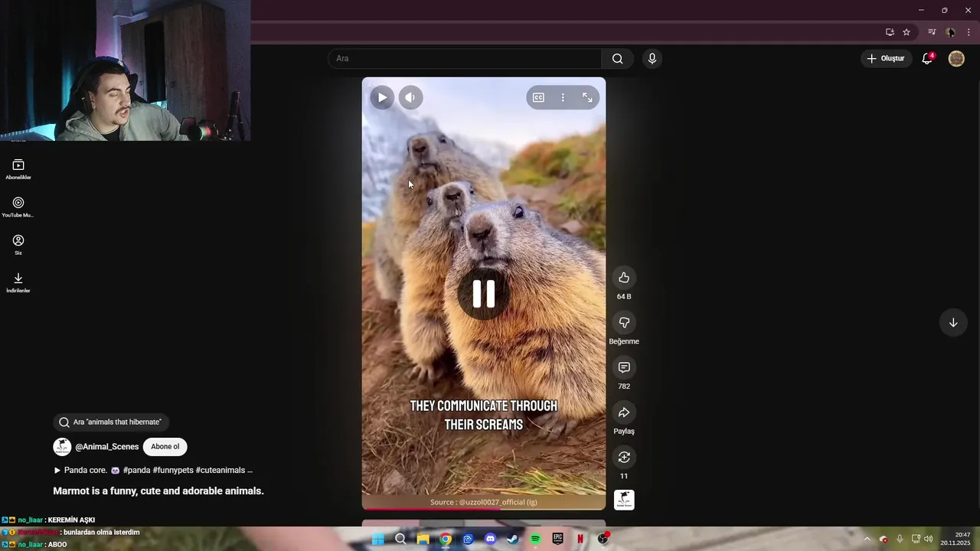Viewport: 980px width, 551px height.
Task: Open the YouTube account avatar menu
Action: (956, 58)
